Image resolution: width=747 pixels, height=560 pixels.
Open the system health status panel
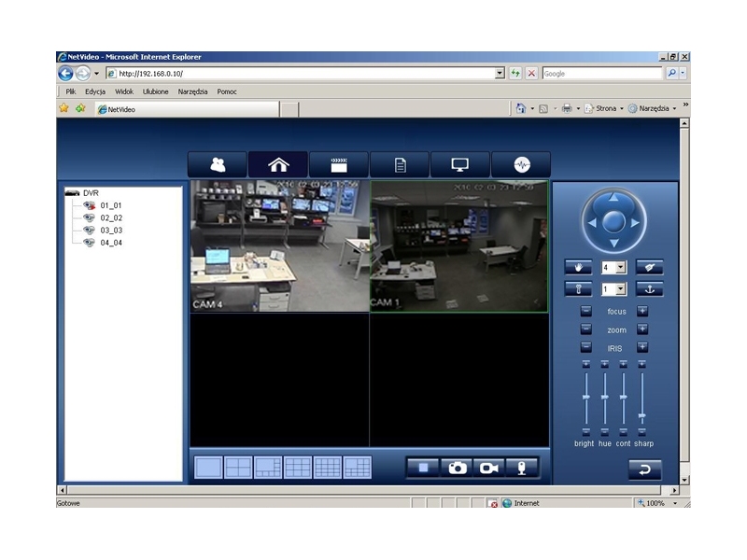point(520,163)
